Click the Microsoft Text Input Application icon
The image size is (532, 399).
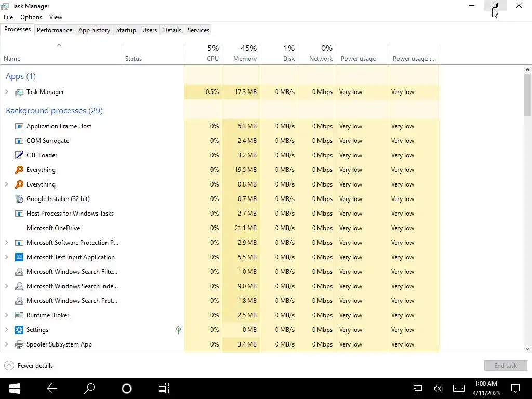(19, 257)
